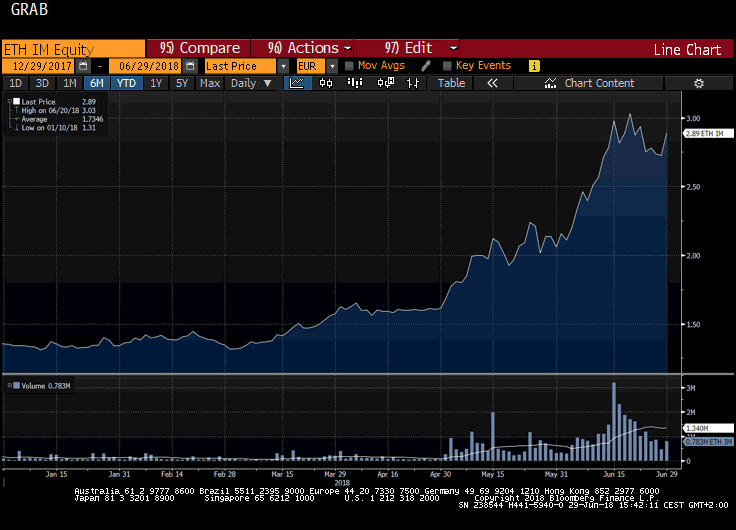
Task: Select line chart type icon
Action: [298, 83]
